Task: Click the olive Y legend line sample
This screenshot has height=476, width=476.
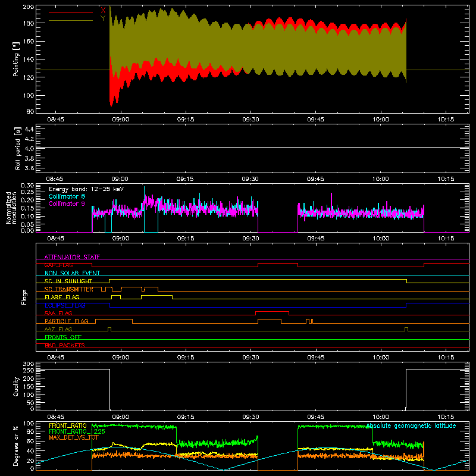Action: (x=71, y=21)
